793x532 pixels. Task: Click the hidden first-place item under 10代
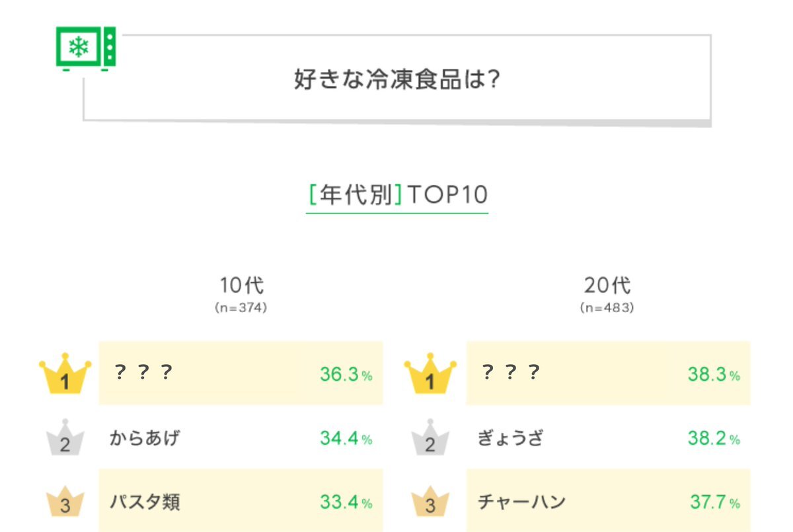(143, 373)
